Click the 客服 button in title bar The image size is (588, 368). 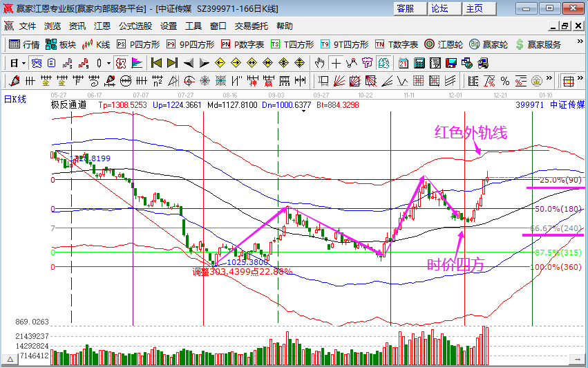(405, 8)
